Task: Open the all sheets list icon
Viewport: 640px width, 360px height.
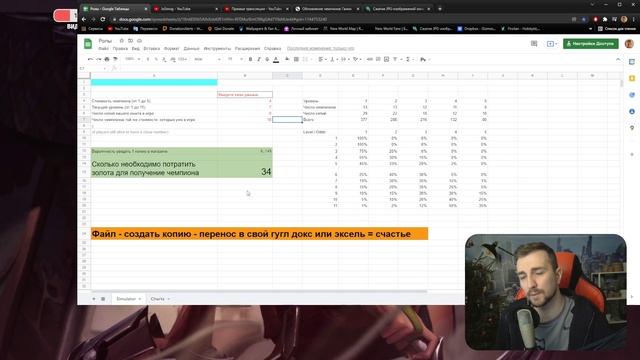Action: [x=103, y=299]
